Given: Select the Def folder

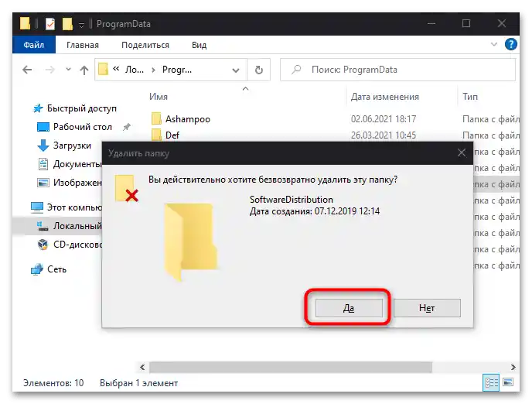Looking at the screenshot, I should click(172, 135).
